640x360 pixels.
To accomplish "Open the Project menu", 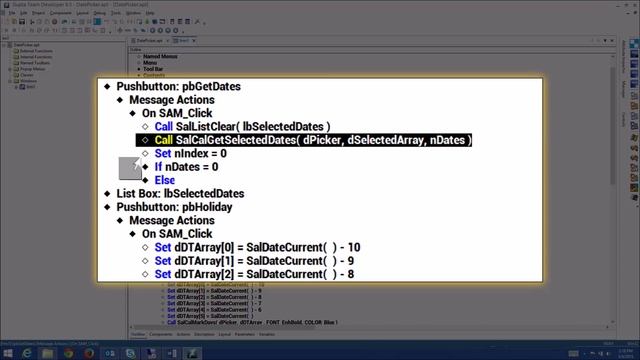I will point(38,13).
